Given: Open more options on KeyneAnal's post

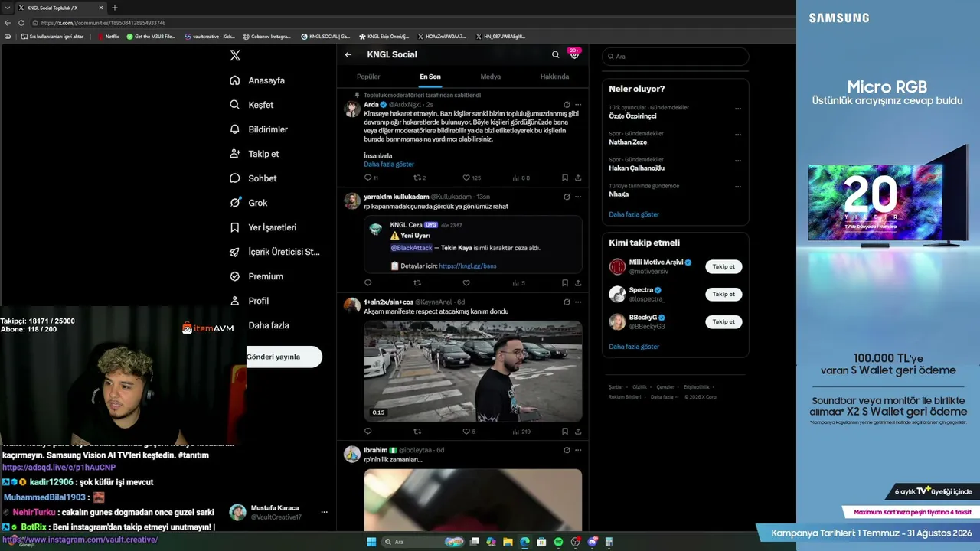Looking at the screenshot, I should [x=578, y=302].
